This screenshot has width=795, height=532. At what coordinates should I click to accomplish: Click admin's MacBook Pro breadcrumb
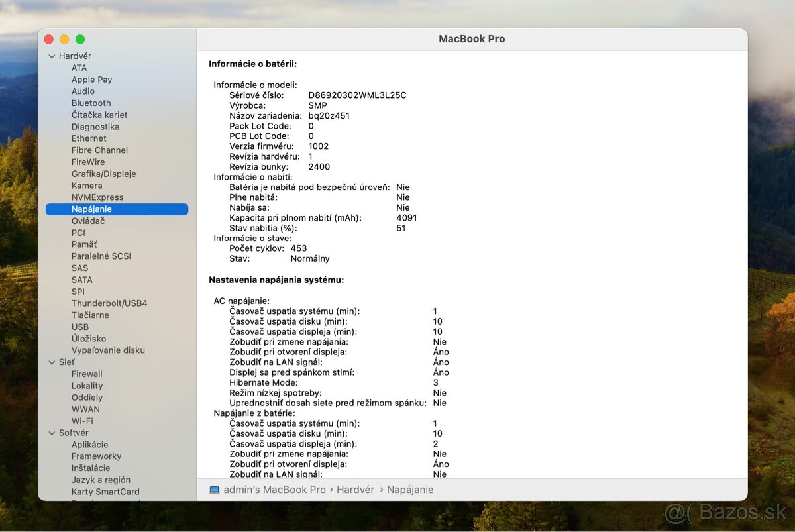(x=274, y=490)
